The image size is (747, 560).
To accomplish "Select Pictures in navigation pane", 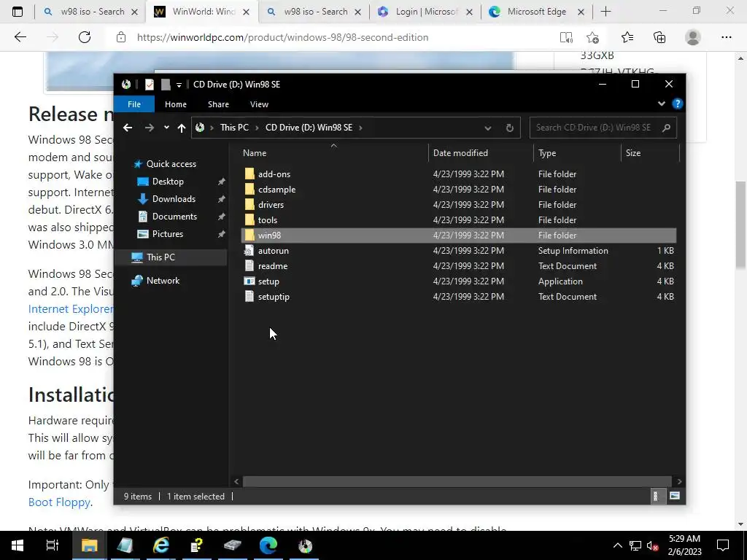I will pyautogui.click(x=167, y=234).
